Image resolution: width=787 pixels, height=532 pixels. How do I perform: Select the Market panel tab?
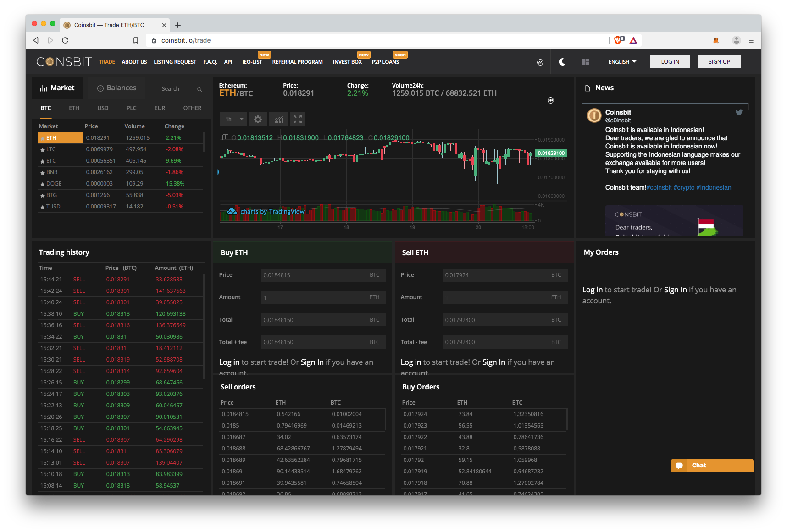click(x=57, y=88)
